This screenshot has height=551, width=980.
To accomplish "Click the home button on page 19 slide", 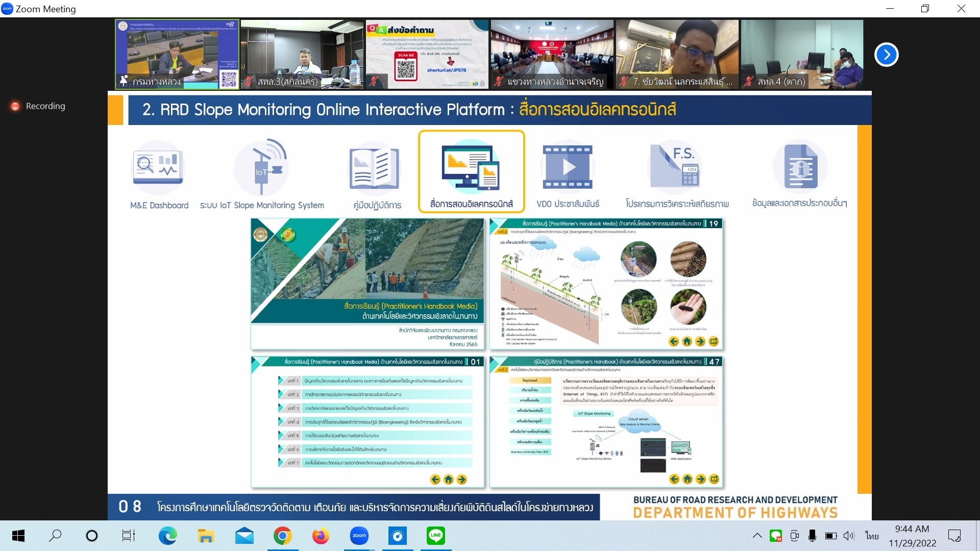I will pos(687,341).
